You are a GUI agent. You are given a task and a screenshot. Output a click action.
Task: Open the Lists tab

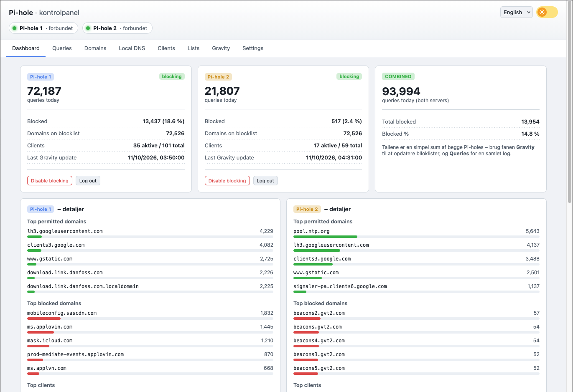pyautogui.click(x=194, y=48)
